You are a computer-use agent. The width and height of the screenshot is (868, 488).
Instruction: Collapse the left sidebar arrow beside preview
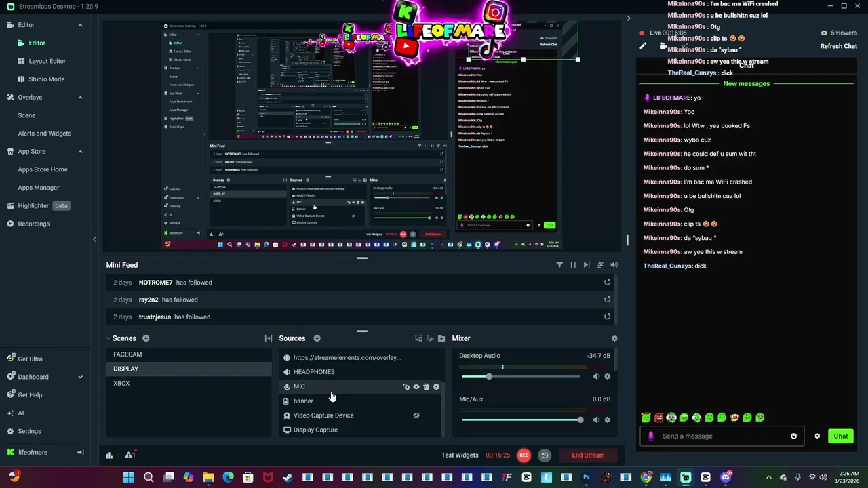94,239
